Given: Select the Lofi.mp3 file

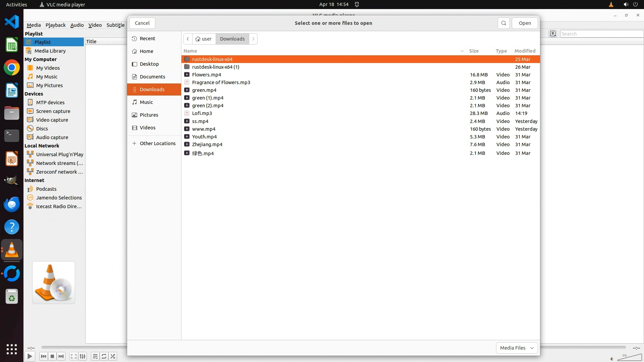Looking at the screenshot, I should click(202, 113).
